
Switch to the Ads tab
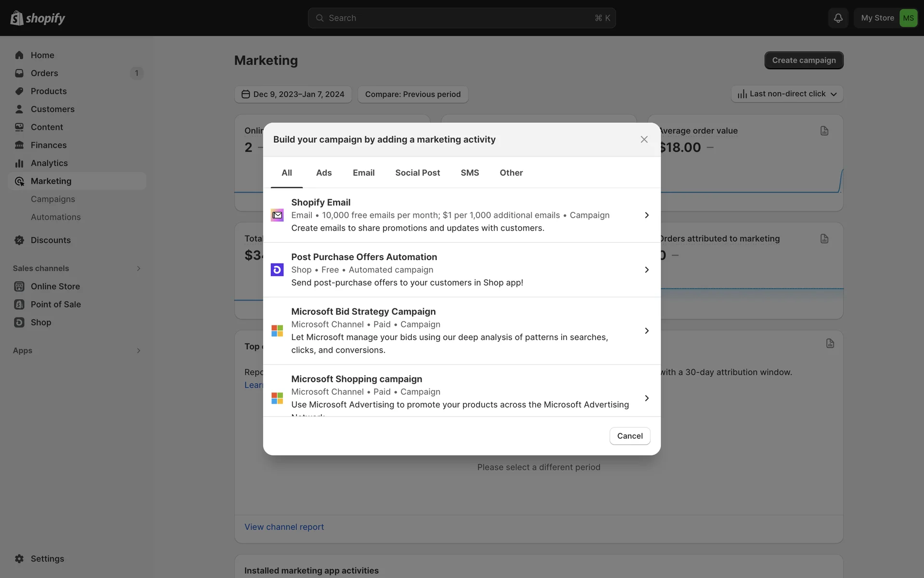click(323, 172)
